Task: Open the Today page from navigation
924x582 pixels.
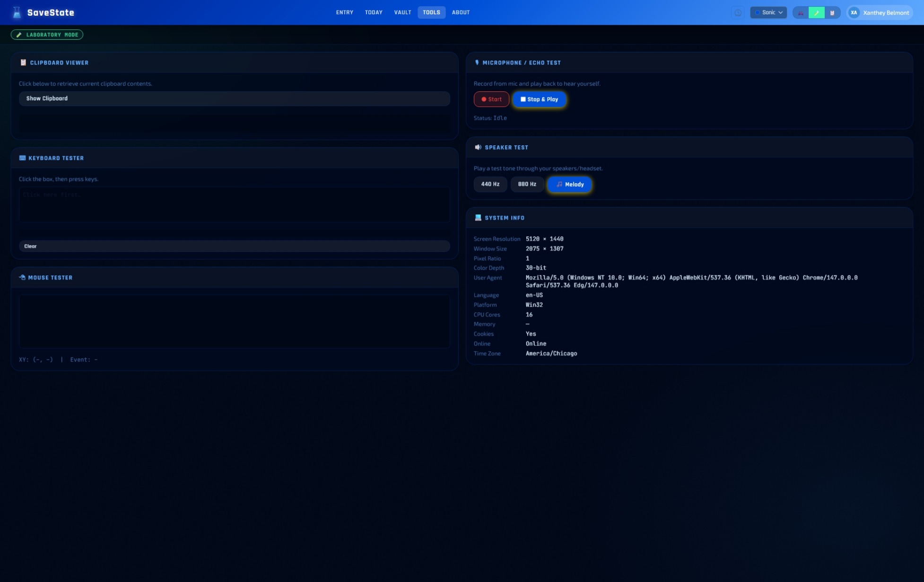Action: [374, 12]
